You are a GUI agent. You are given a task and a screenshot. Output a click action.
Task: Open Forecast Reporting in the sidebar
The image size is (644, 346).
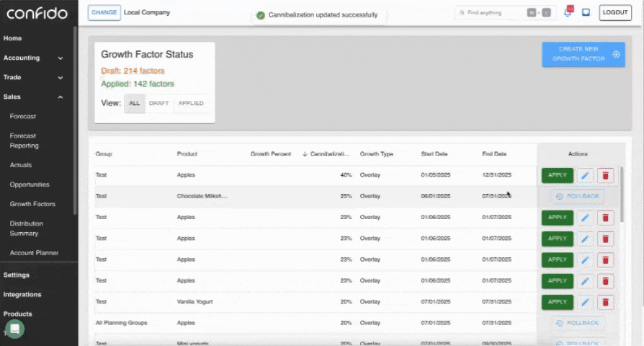[24, 141]
